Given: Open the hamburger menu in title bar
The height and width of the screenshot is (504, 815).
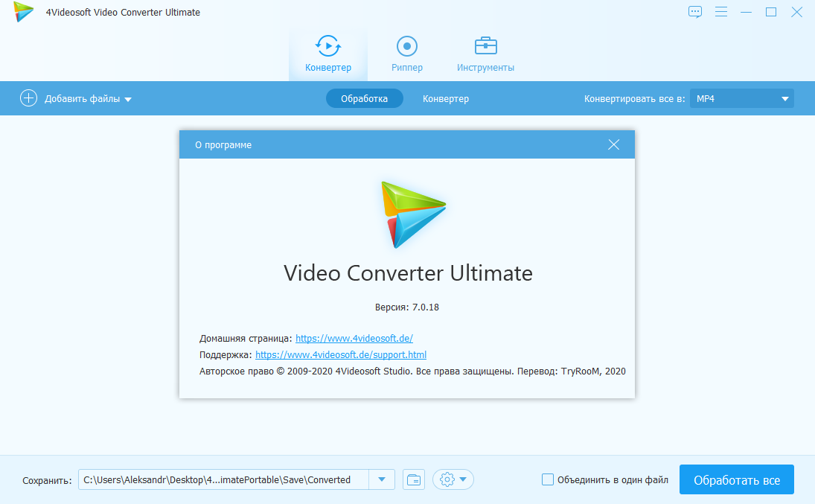Looking at the screenshot, I should [x=720, y=12].
